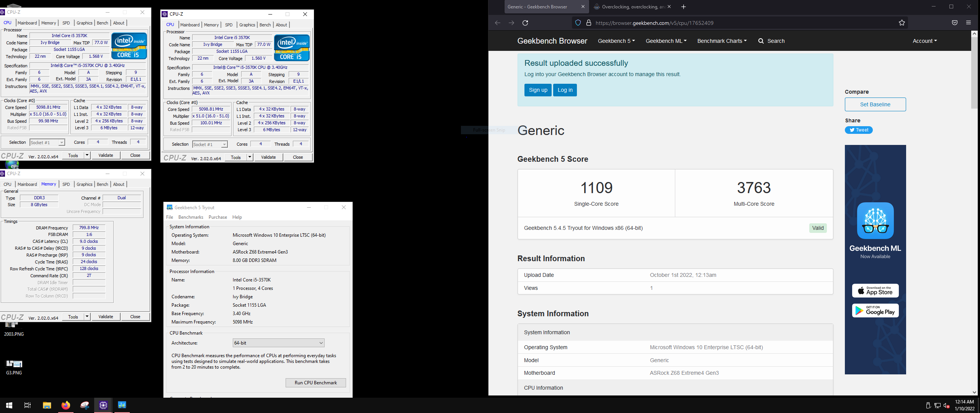
Task: Switch to SPD tab in top-left CPU-Z
Action: coord(66,23)
